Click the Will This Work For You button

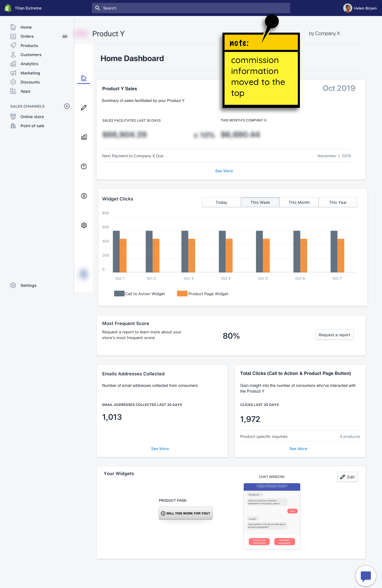[x=186, y=513]
